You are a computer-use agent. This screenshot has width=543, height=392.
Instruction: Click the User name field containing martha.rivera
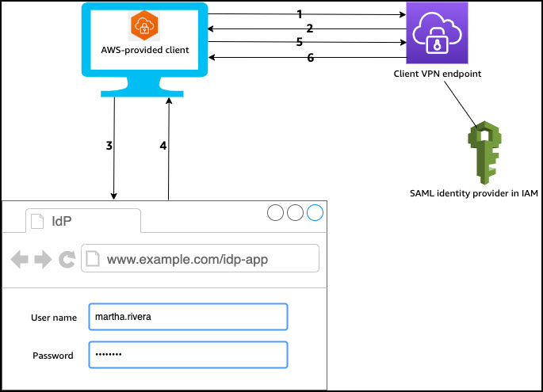point(187,317)
